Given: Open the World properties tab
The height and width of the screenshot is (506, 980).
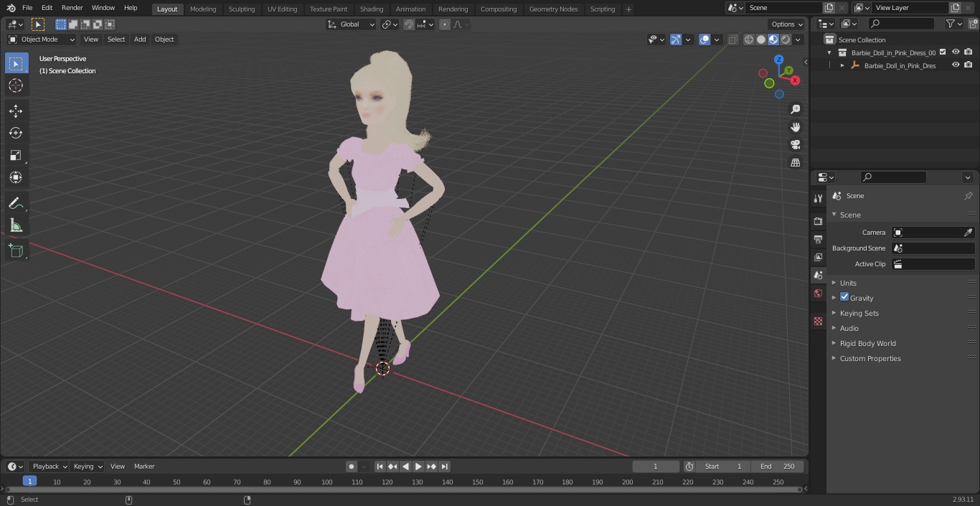Looking at the screenshot, I should [x=818, y=293].
